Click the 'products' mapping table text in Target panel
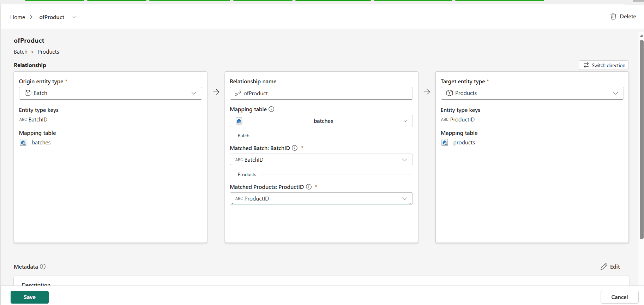 tap(464, 143)
